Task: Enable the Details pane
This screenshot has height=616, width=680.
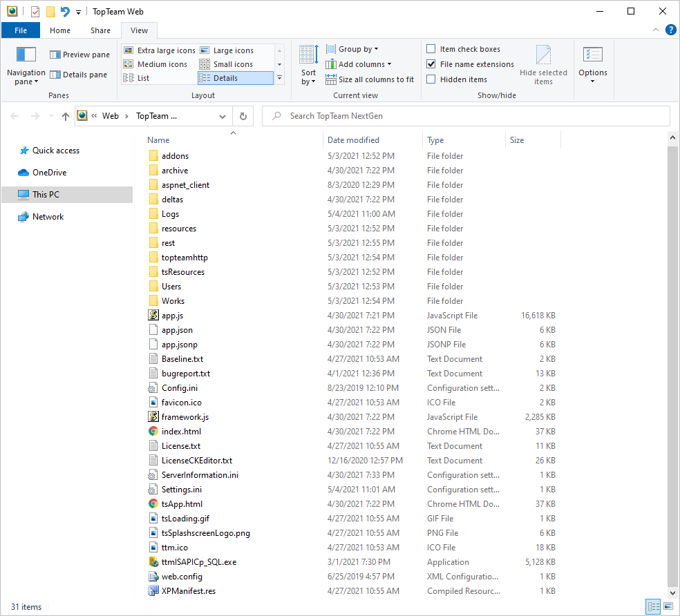Action: click(x=79, y=75)
